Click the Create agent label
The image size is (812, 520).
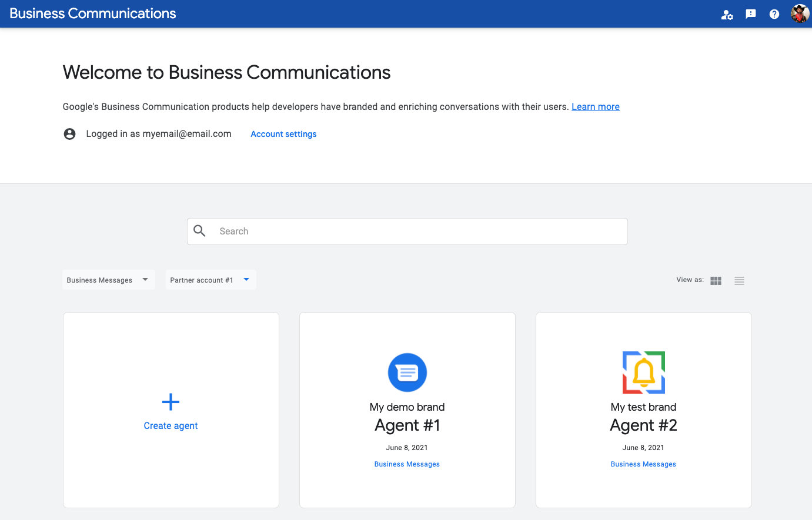point(171,426)
